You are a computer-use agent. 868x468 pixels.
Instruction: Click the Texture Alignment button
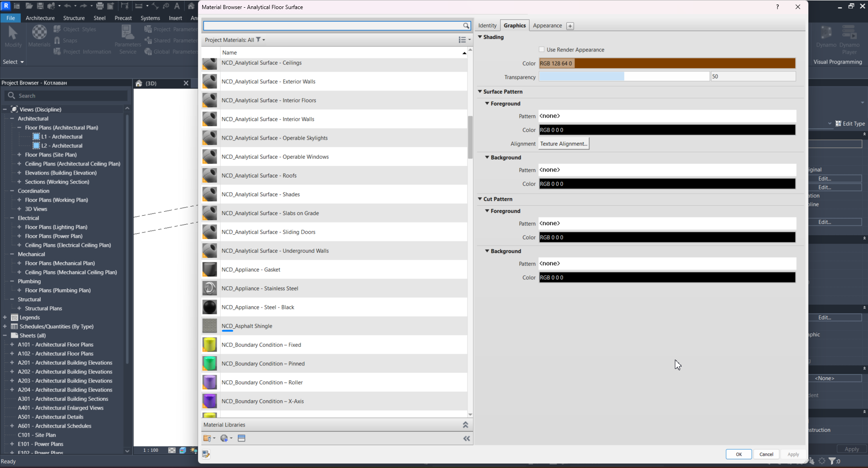(563, 144)
